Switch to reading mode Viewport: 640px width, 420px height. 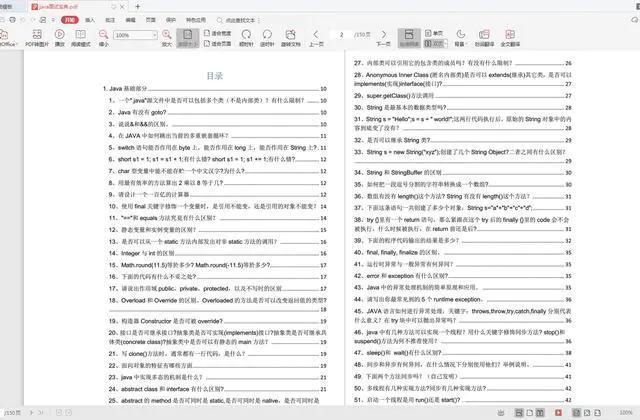pos(80,38)
